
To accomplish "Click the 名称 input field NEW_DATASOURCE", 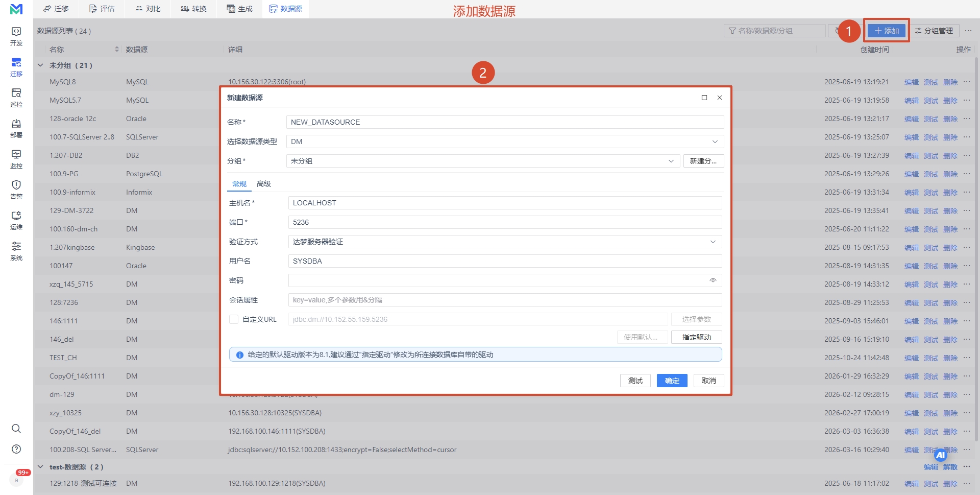I will (x=505, y=122).
